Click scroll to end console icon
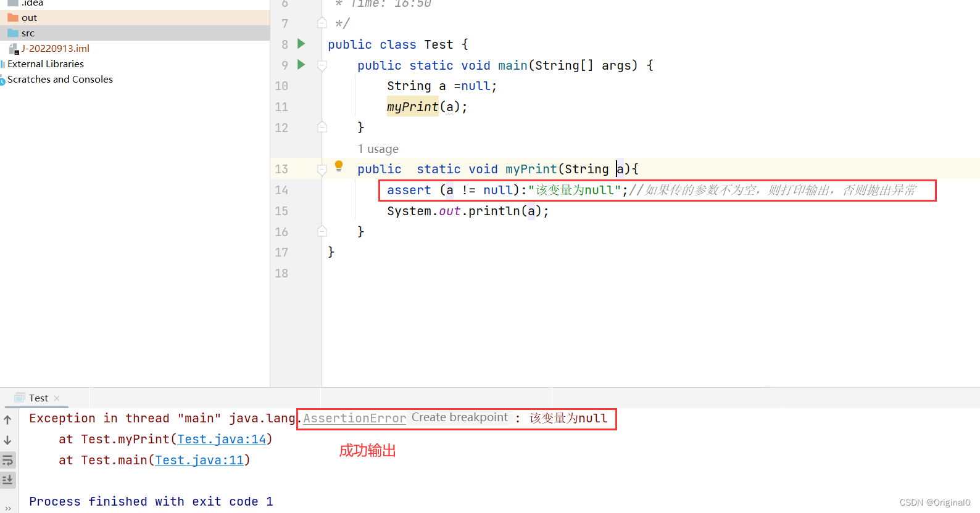Viewport: 980px width, 513px height. tap(8, 480)
